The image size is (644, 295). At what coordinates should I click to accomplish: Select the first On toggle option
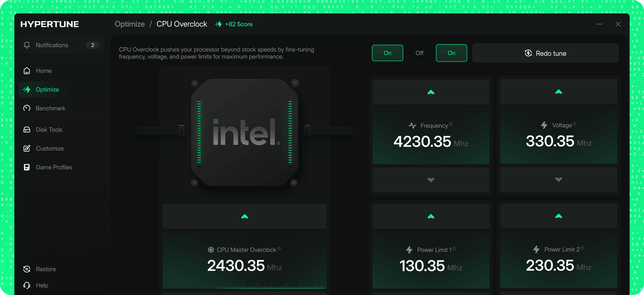pyautogui.click(x=387, y=53)
